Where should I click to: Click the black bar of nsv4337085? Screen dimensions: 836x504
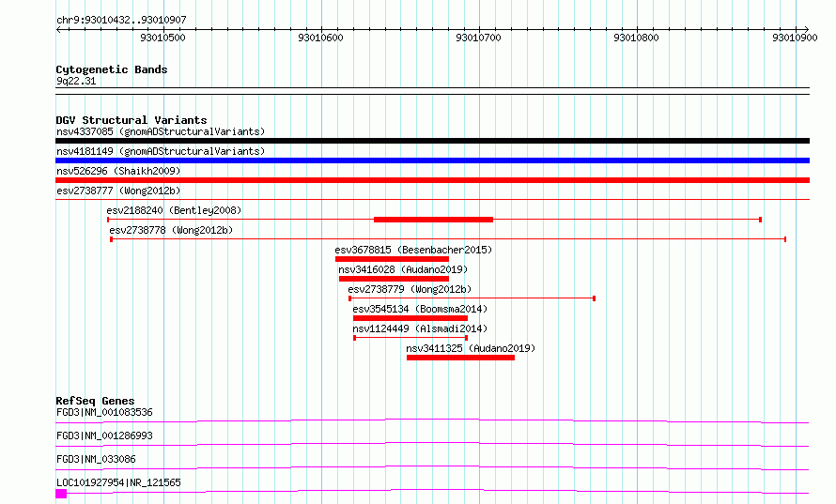tap(432, 141)
